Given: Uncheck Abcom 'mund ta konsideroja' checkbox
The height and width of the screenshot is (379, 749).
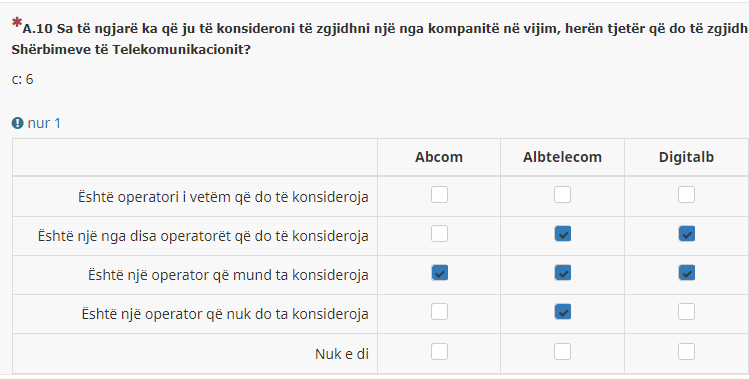Looking at the screenshot, I should [439, 273].
